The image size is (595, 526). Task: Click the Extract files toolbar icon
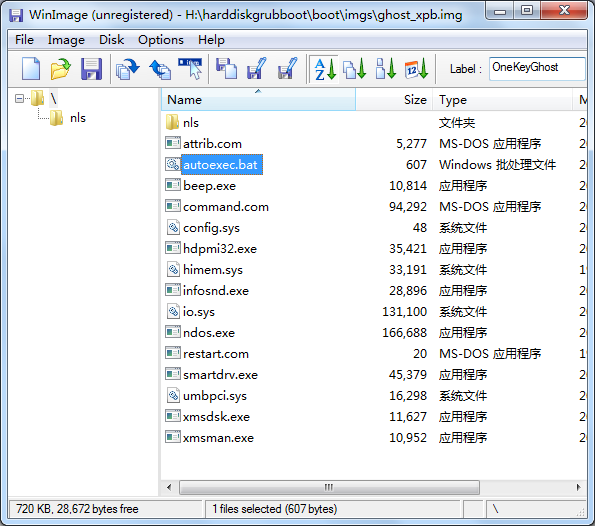tap(257, 69)
